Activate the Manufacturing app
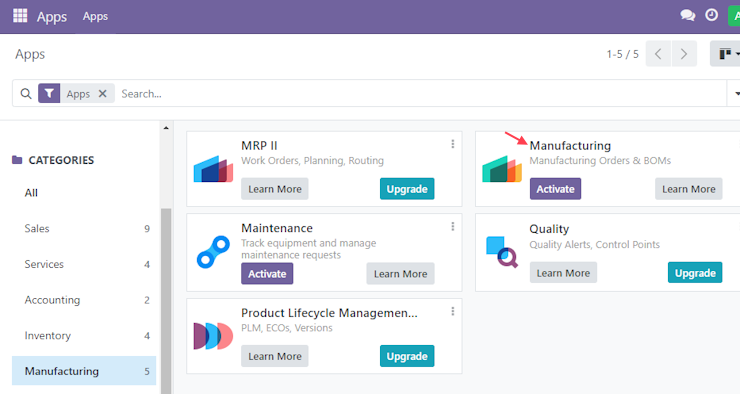Screen dimensions: 740x394 (555, 189)
